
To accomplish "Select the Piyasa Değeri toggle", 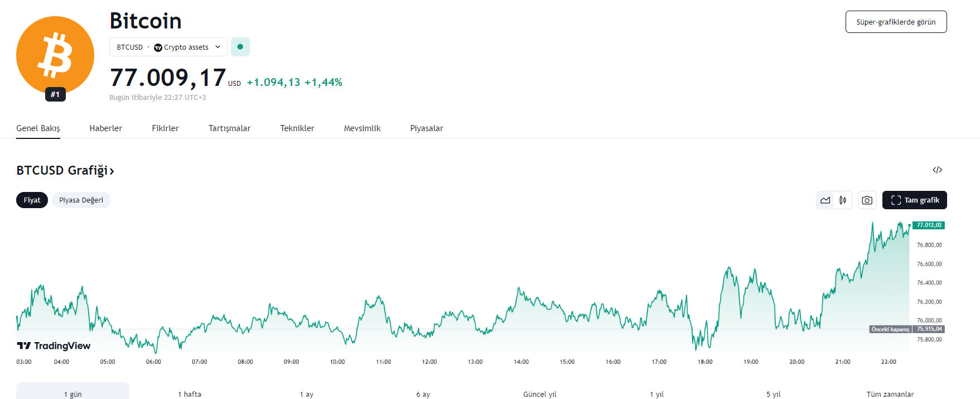I will [81, 200].
